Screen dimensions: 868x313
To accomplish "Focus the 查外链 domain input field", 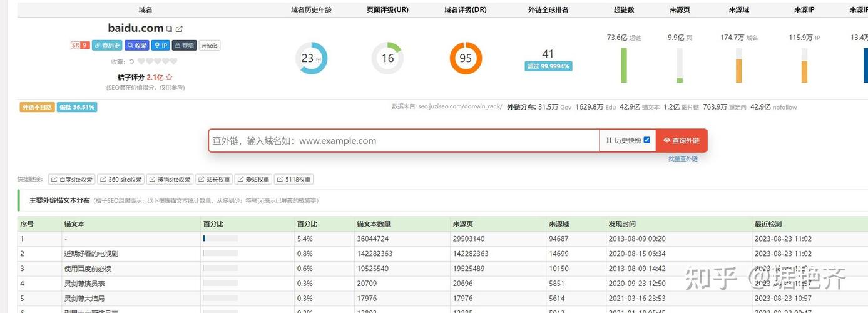I will pos(404,141).
